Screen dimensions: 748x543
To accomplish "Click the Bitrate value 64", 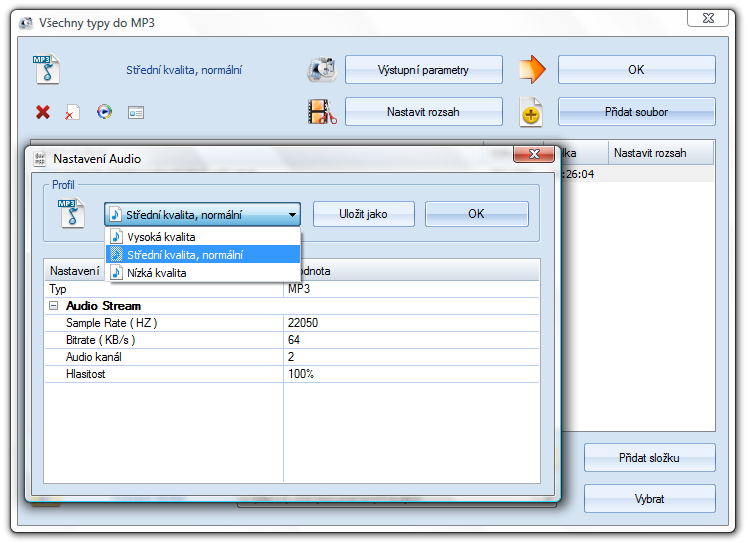I will pyautogui.click(x=293, y=340).
